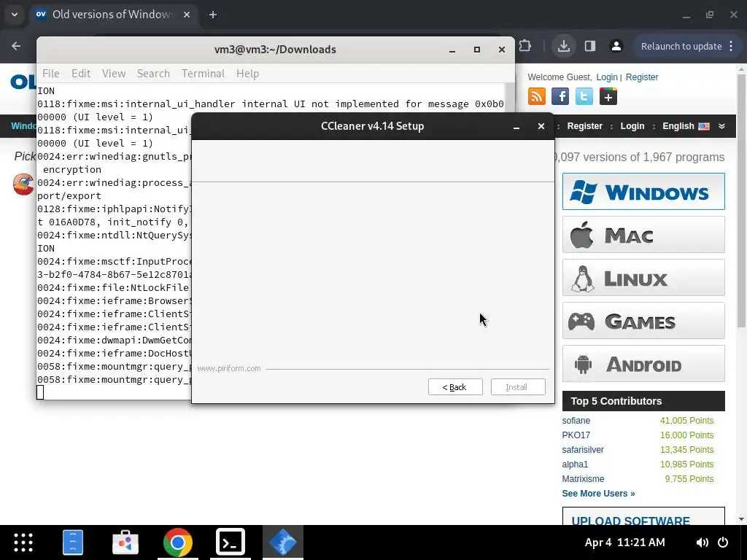This screenshot has height=560, width=747.
Task: Open contributor alpha1's profile
Action: tap(575, 464)
